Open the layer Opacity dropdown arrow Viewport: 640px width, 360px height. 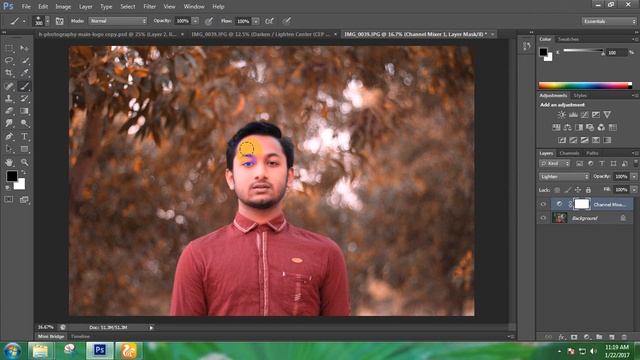634,177
